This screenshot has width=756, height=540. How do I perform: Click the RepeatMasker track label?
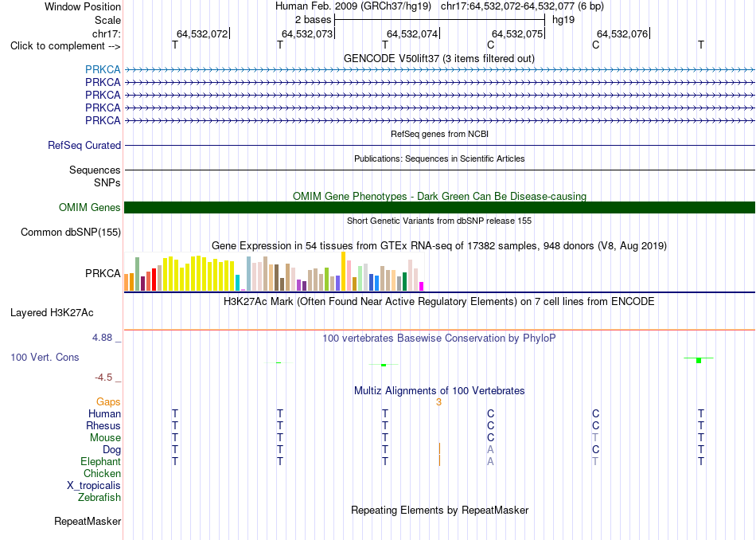88,521
